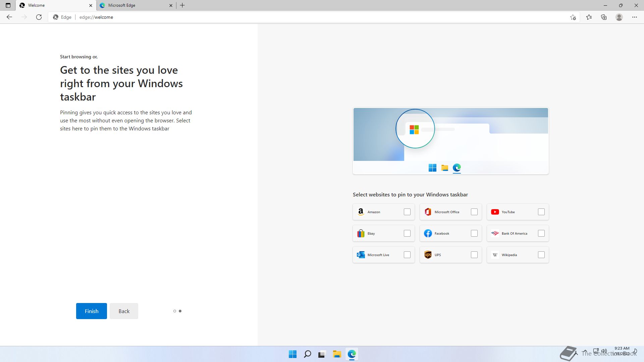Close the Microsoft Edge tab
The height and width of the screenshot is (362, 644).
pos(171,5)
